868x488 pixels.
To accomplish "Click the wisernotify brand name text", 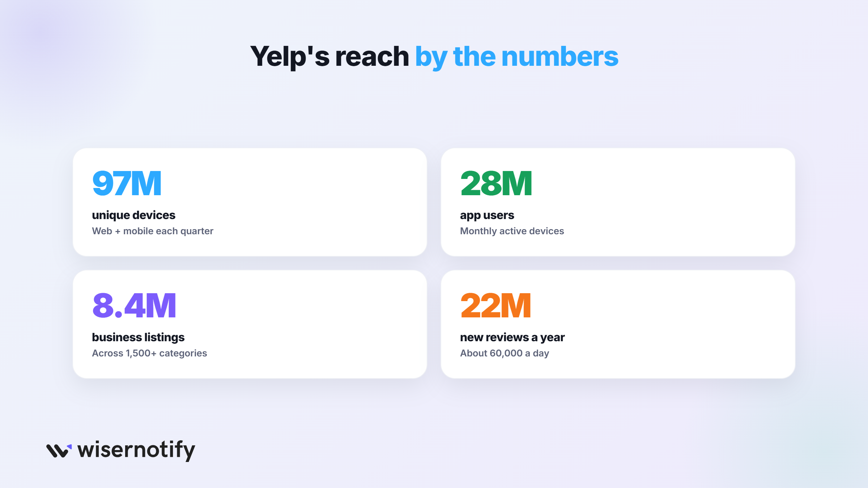I will coord(136,450).
